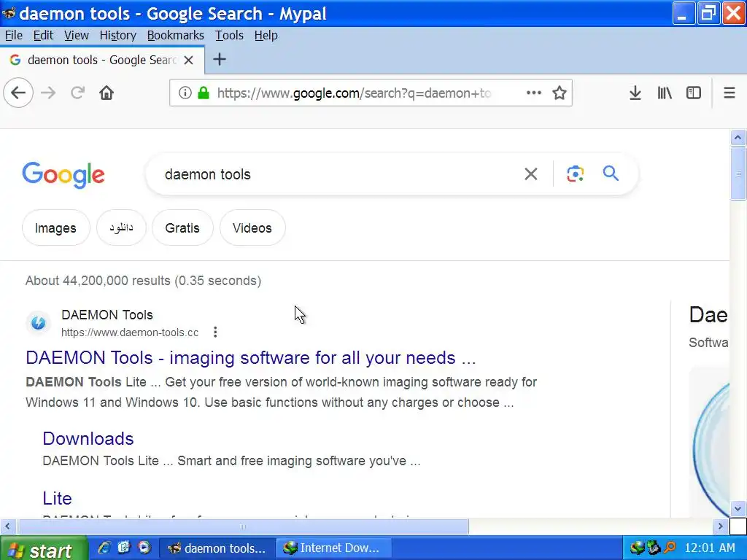The height and width of the screenshot is (560, 747).
Task: Open the Library toolbar icon
Action: coord(665,93)
